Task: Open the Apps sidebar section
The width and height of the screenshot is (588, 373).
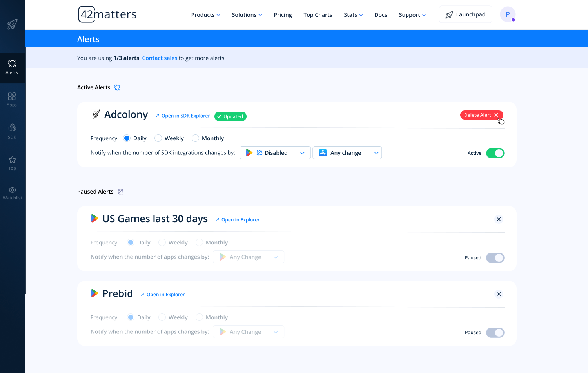Action: pyautogui.click(x=12, y=99)
